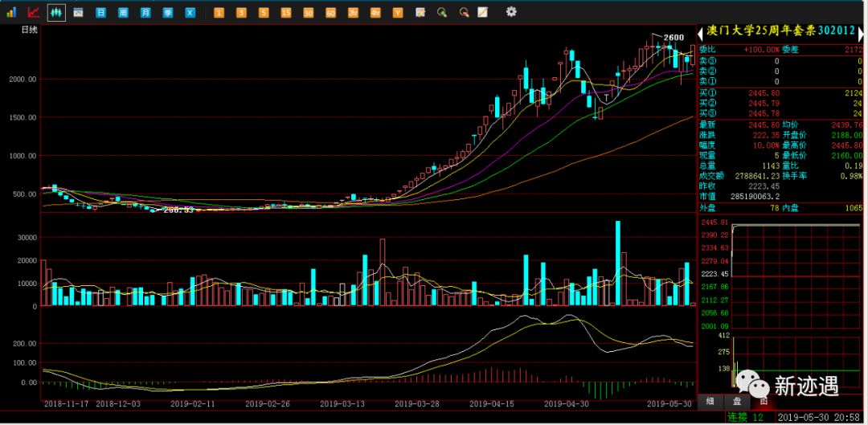This screenshot has height=425, width=868.
Task: Click the 最新 value 2445.80
Action: click(764, 125)
